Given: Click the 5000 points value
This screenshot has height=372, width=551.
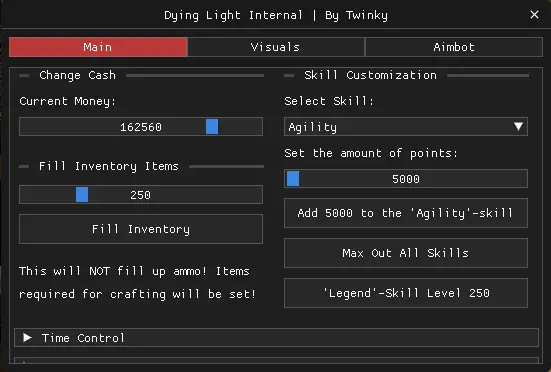Looking at the screenshot, I should tap(406, 179).
